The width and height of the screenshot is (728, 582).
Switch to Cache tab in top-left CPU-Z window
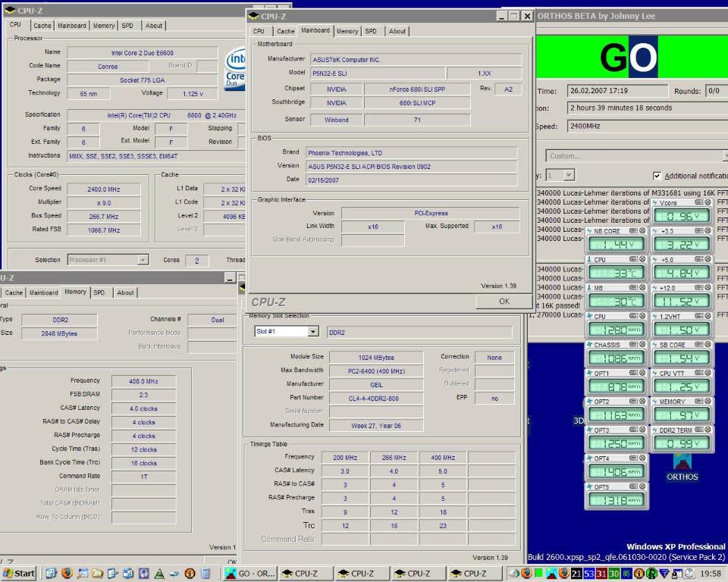[42, 26]
